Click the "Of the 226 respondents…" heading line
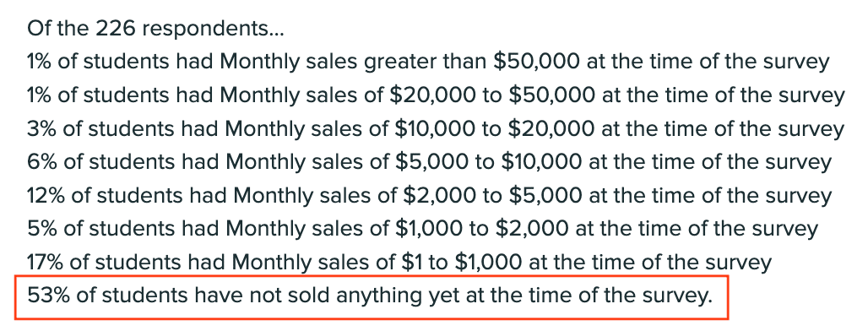The height and width of the screenshot is (331, 868). click(155, 29)
